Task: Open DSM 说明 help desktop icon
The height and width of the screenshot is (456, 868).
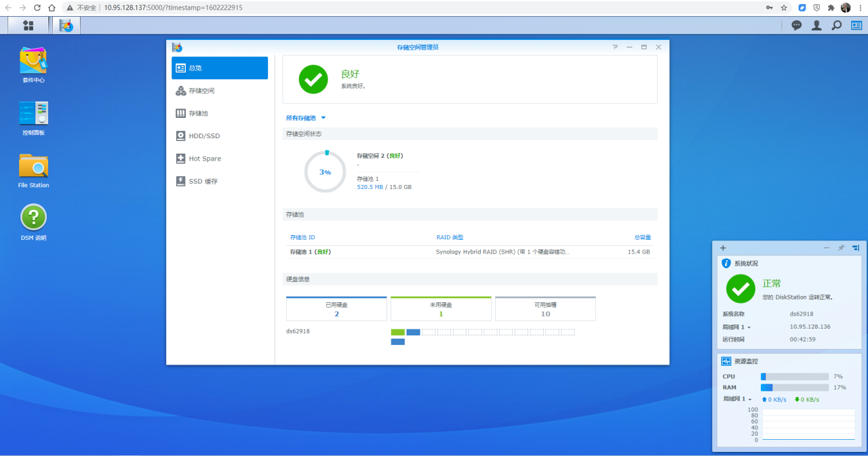Action: coord(33,218)
